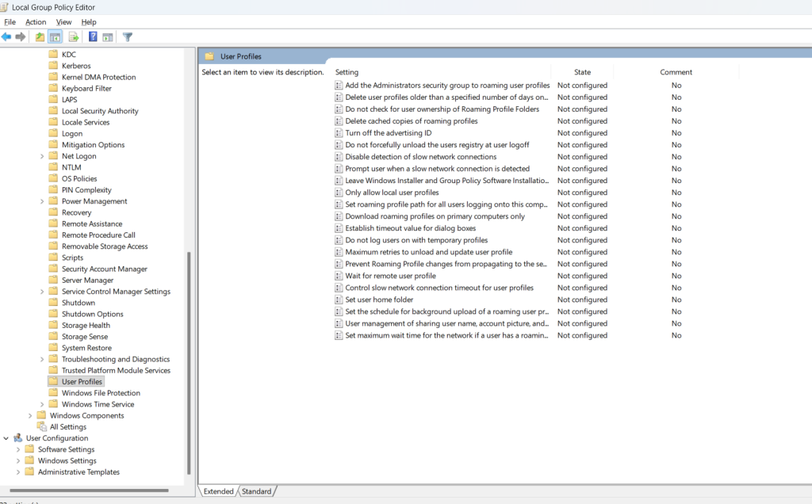Click the Back arrow in the toolbar
The image size is (812, 504).
7,37
